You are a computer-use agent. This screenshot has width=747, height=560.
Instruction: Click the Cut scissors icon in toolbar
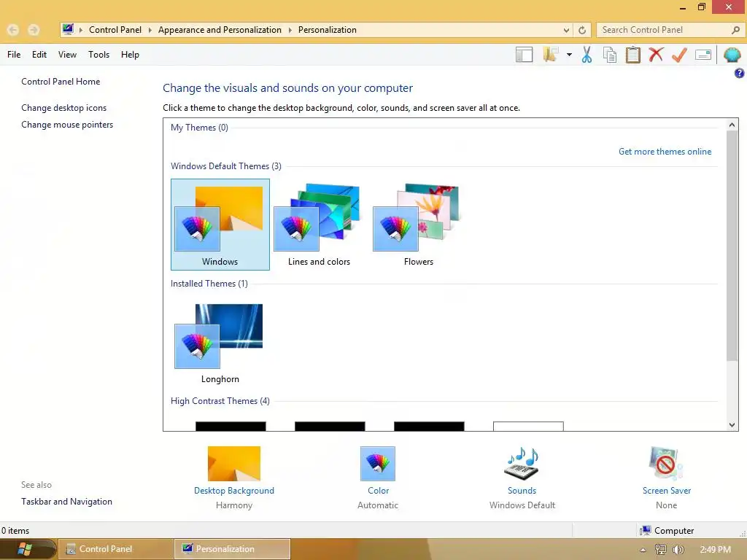point(587,55)
